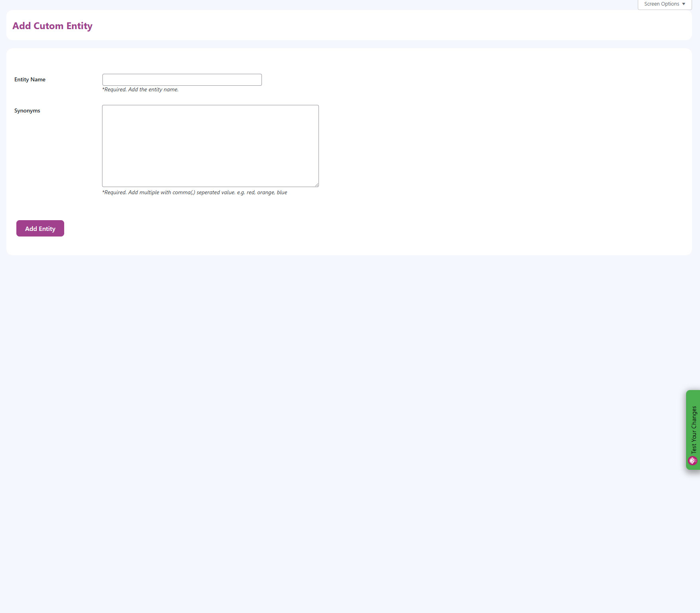Screen dimensions: 700x613
Task: Grab the Synonyms textarea resize handle
Action: click(317, 185)
